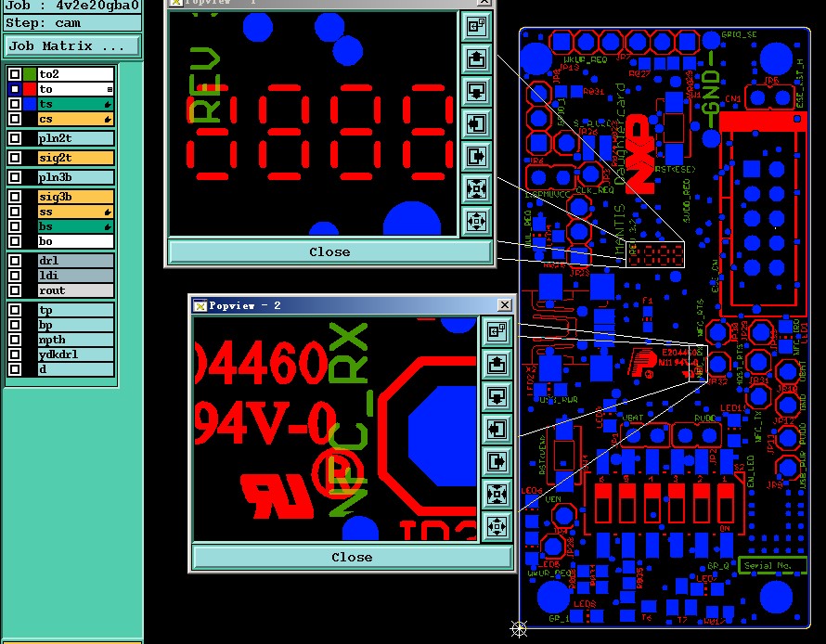This screenshot has width=826, height=644.
Task: Pan up in the Popview - 2 window
Action: [497, 364]
